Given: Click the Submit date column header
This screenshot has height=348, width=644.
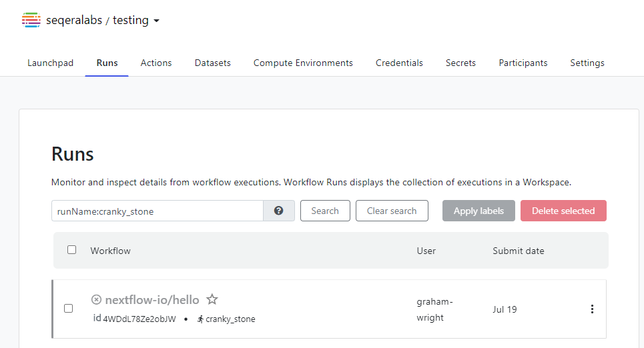Looking at the screenshot, I should pos(519,251).
